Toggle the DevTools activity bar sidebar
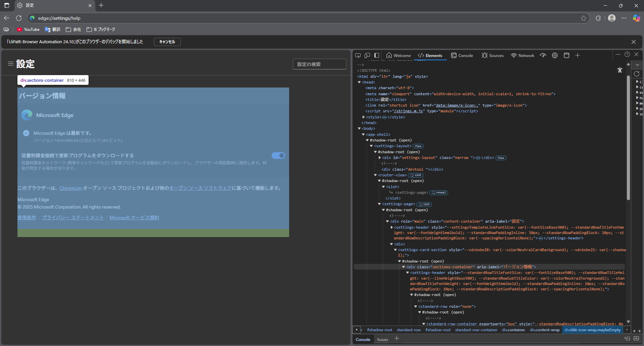The image size is (644, 346). click(377, 55)
